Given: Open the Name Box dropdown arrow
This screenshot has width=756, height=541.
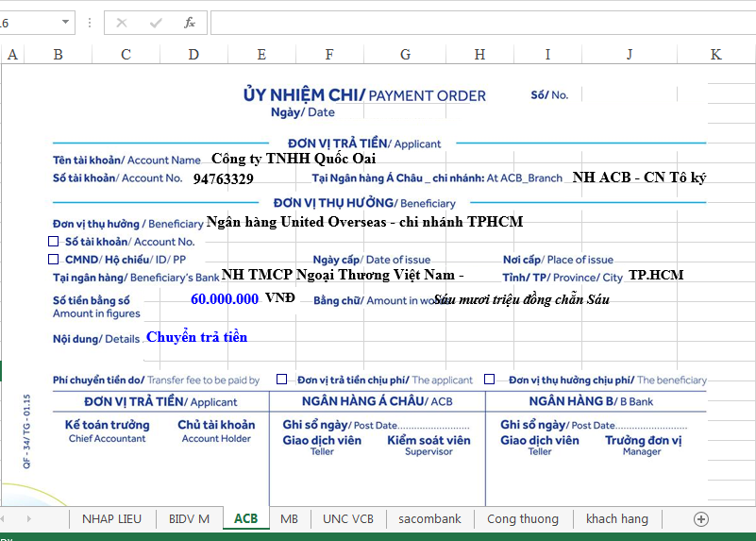Looking at the screenshot, I should [65, 23].
